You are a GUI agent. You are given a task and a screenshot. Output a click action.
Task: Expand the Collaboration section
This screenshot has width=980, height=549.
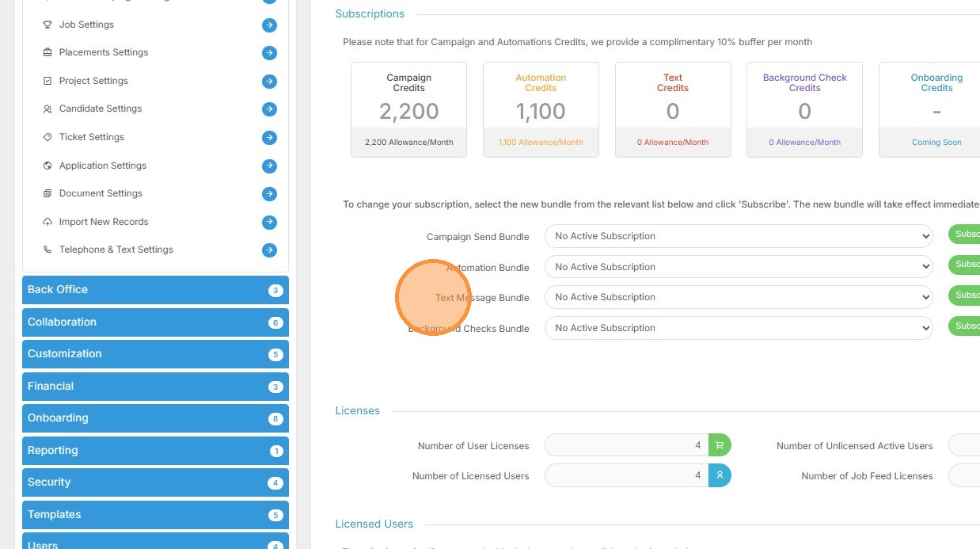tap(155, 322)
